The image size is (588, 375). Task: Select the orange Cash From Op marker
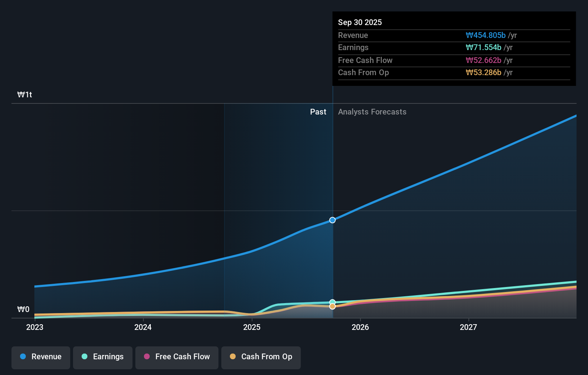(332, 306)
